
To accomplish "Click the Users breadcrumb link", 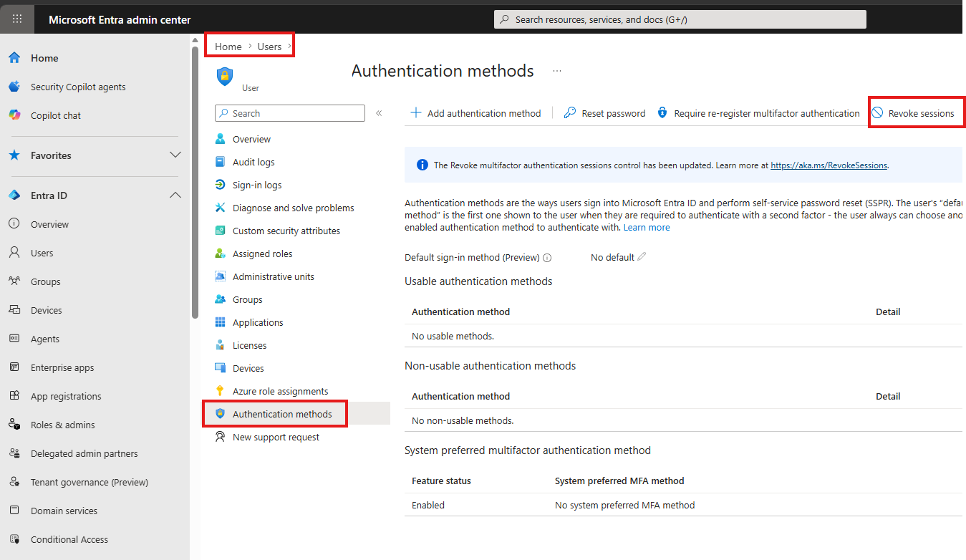I will pos(270,47).
